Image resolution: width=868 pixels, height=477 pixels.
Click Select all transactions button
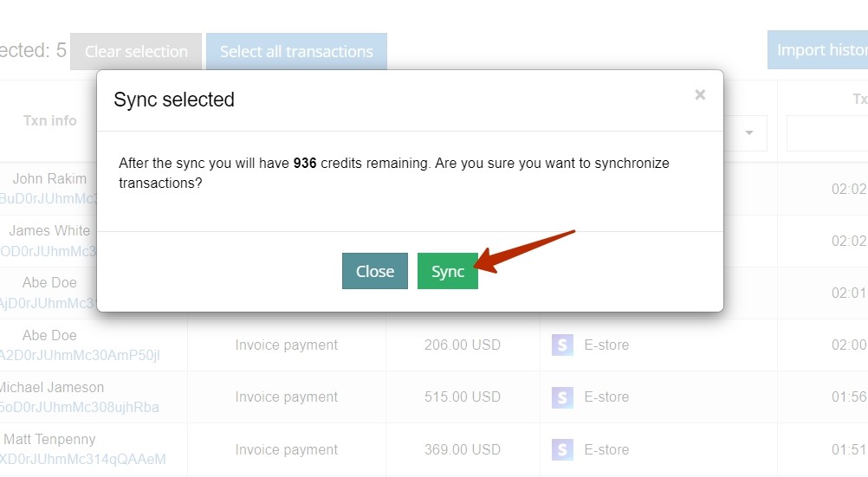[296, 51]
